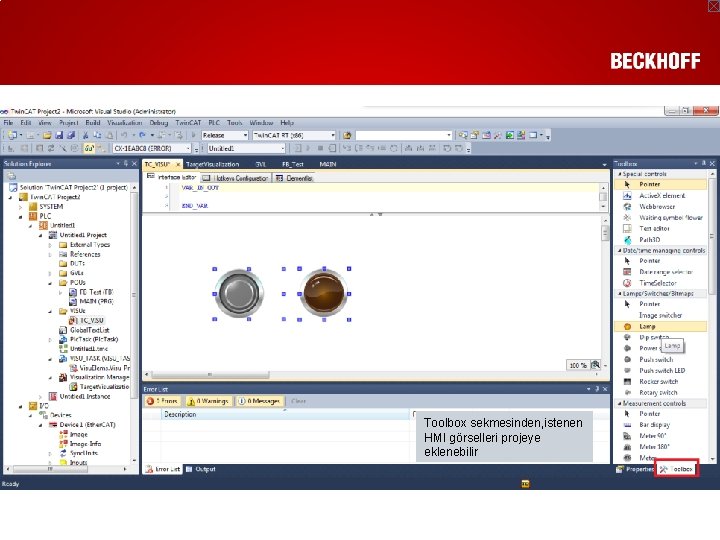Screen dimensions: 720x540
Task: Click the zoom-to-fit icon beside 100 %
Action: 596,365
